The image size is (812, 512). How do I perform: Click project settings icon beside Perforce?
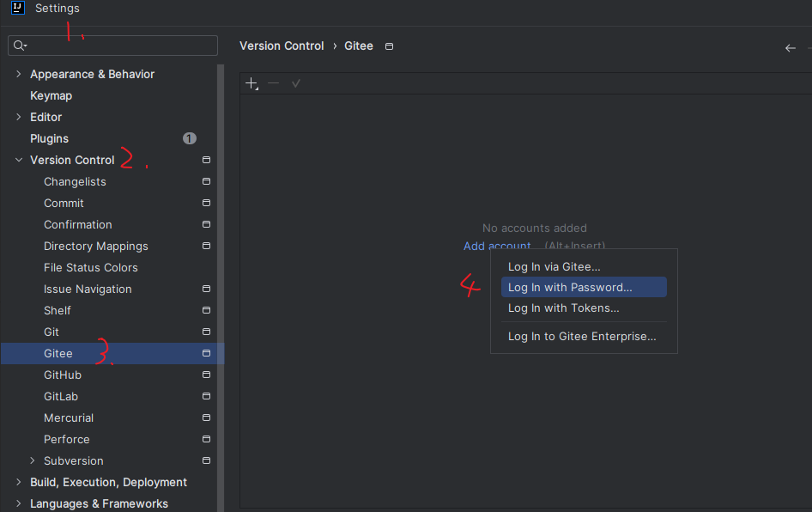coord(206,439)
